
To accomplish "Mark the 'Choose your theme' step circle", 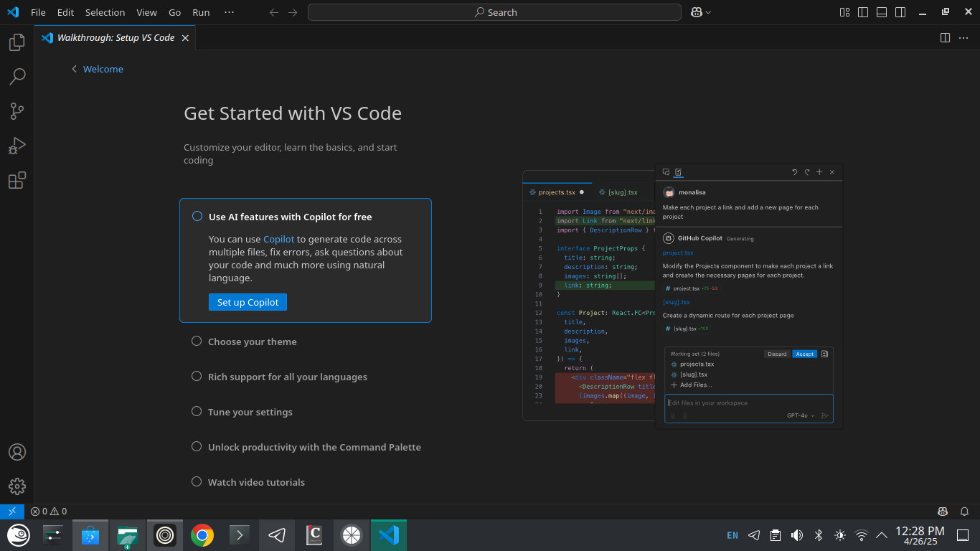I will pyautogui.click(x=197, y=341).
